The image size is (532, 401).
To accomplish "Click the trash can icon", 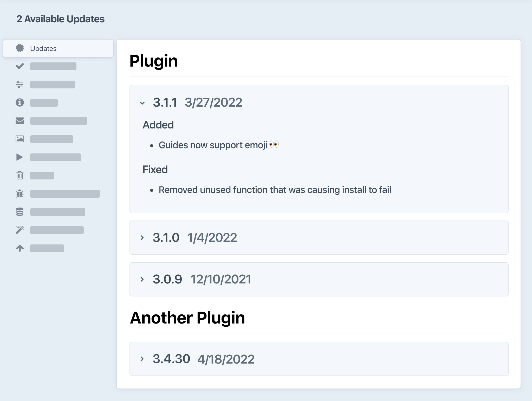I will (x=20, y=175).
